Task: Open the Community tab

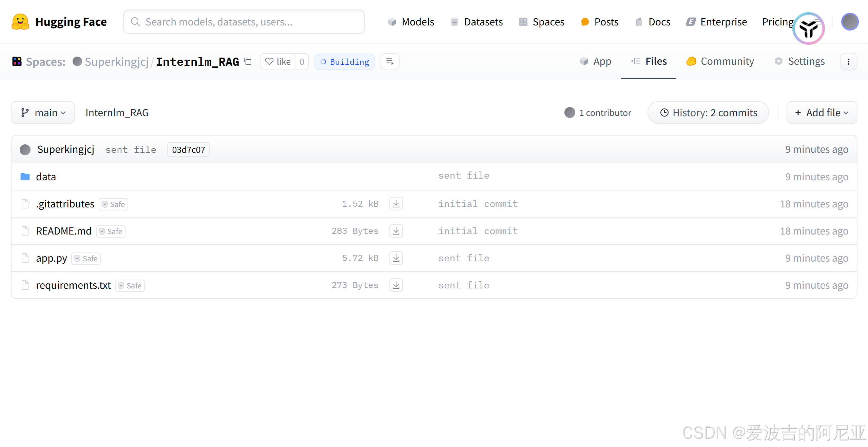Action: (x=720, y=61)
